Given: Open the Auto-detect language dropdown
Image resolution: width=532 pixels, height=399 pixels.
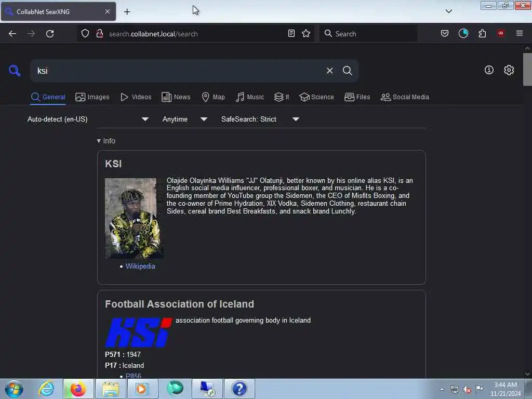Looking at the screenshot, I should pyautogui.click(x=88, y=119).
